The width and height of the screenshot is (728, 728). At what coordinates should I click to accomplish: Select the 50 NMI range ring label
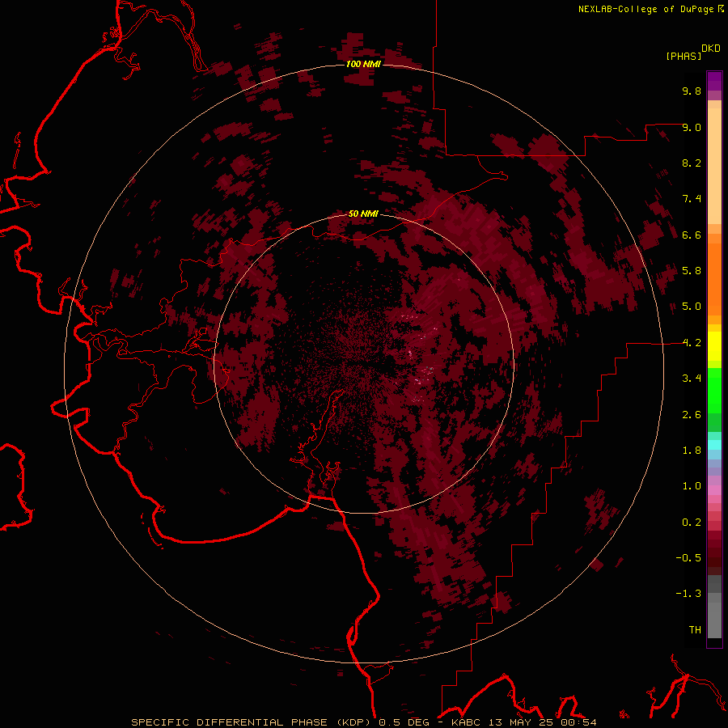[x=363, y=214]
